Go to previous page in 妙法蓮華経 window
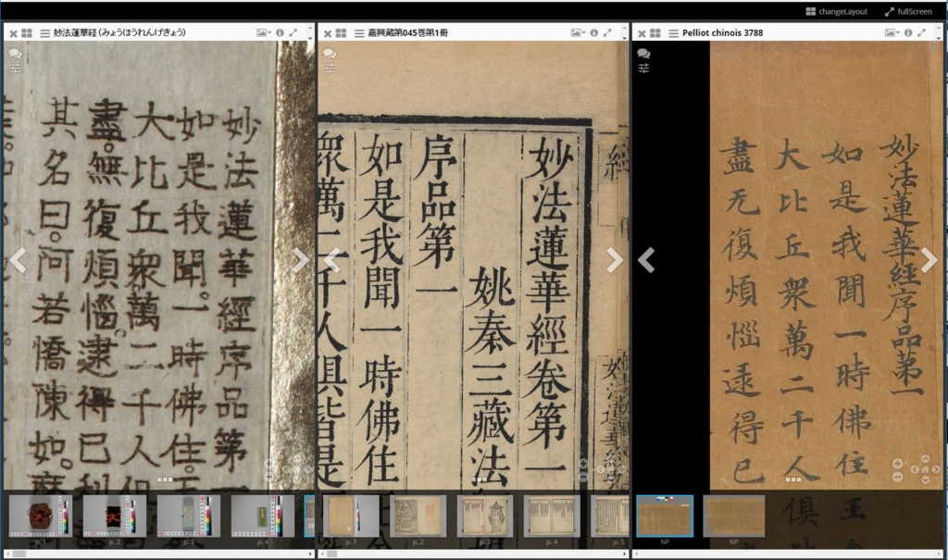Viewport: 948px width, 560px height. click(x=19, y=260)
